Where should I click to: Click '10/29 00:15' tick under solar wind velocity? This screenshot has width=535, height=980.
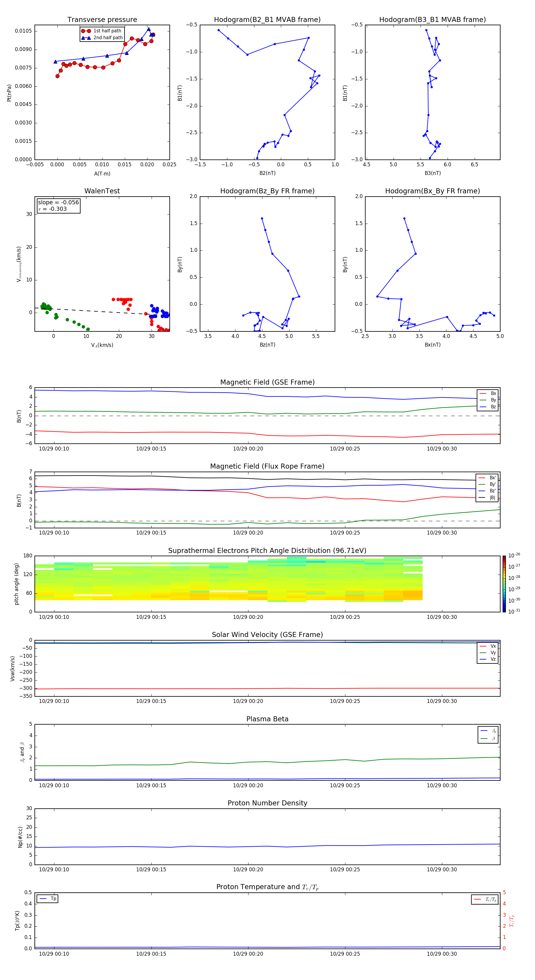tap(151, 701)
